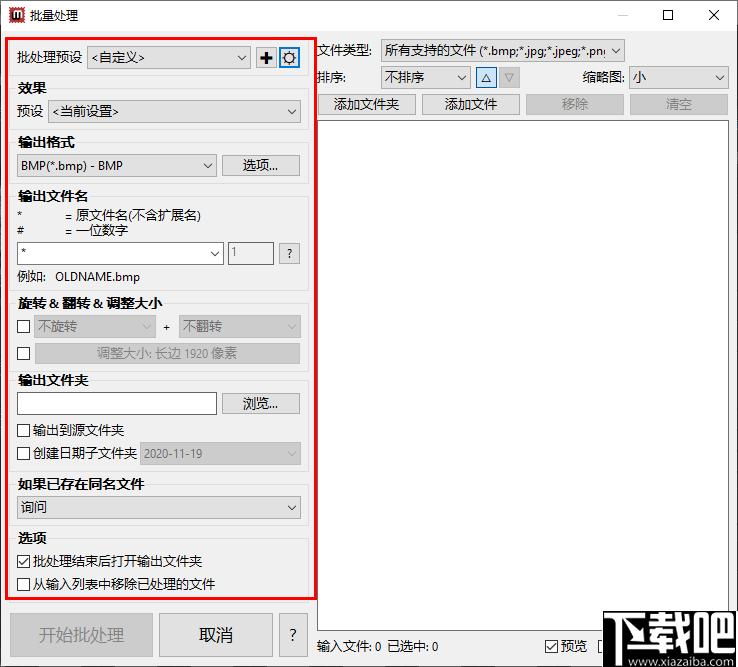Open the BMP output format dropdown
The image size is (738, 667).
pyautogui.click(x=117, y=166)
